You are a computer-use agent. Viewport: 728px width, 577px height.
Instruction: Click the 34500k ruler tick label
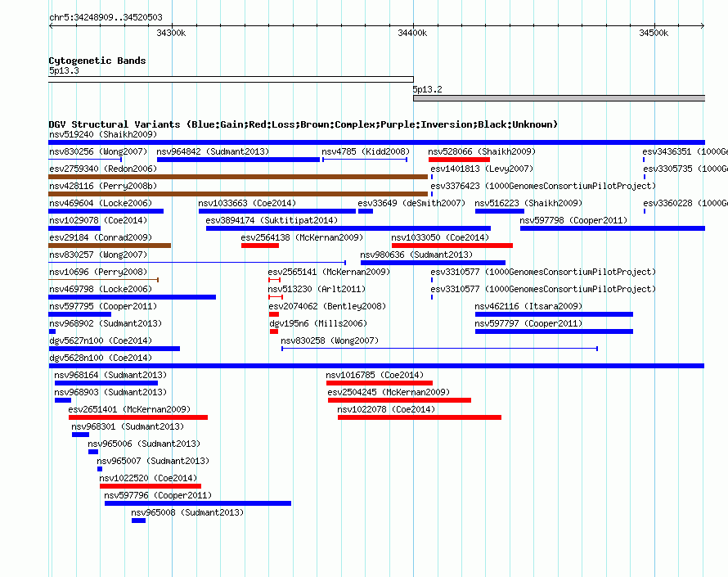point(654,33)
